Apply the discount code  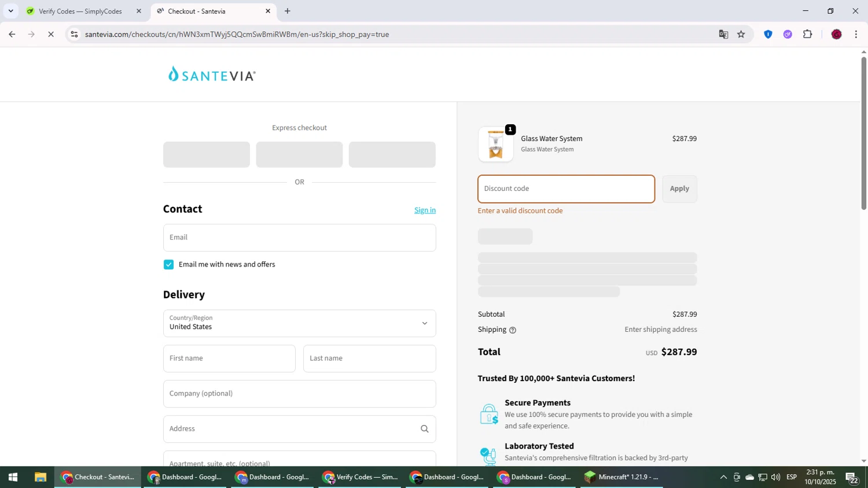[679, 189]
